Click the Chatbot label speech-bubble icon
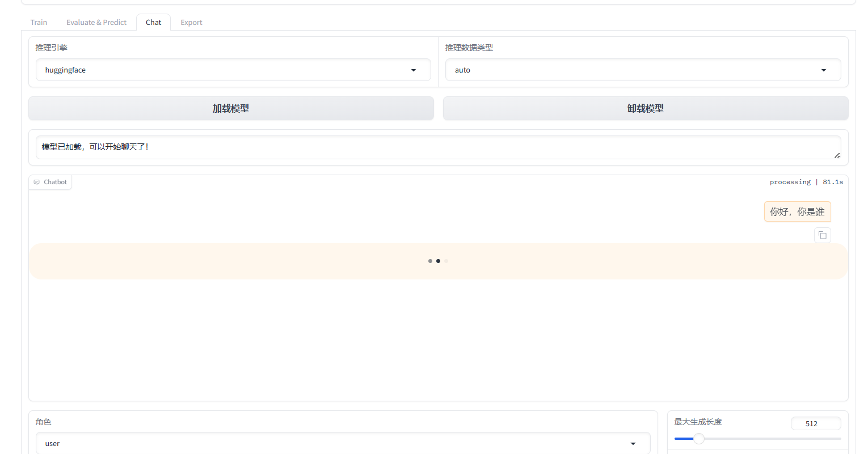Screen dimensions: 868x454 click(37, 183)
